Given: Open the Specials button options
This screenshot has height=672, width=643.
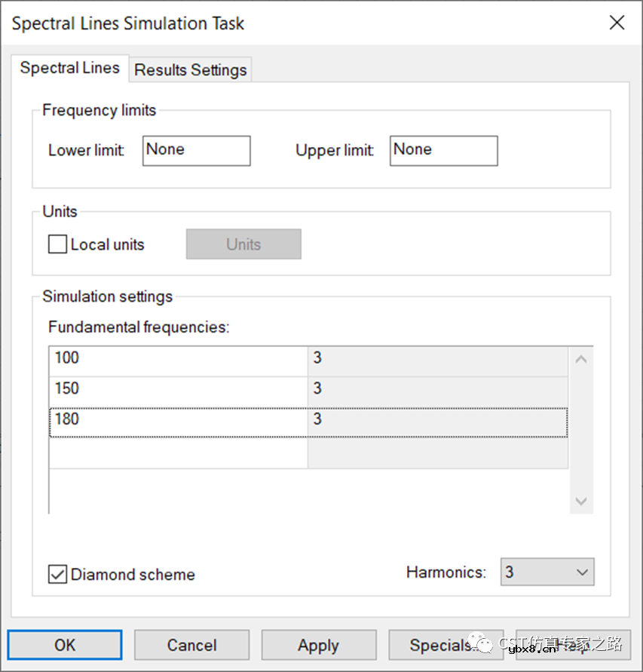Looking at the screenshot, I should click(445, 646).
